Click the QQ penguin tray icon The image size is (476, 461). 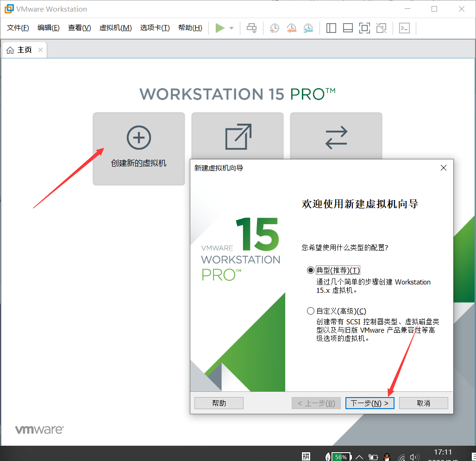(387, 457)
